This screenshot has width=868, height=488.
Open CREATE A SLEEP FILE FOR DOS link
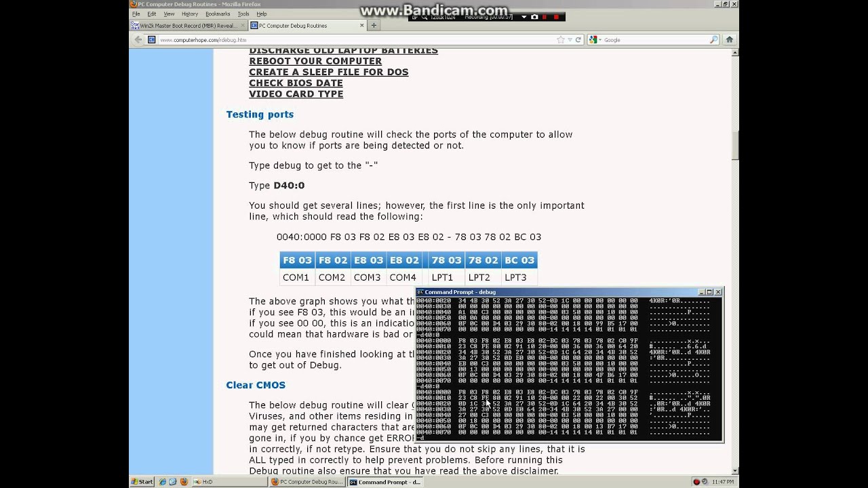pyautogui.click(x=329, y=72)
